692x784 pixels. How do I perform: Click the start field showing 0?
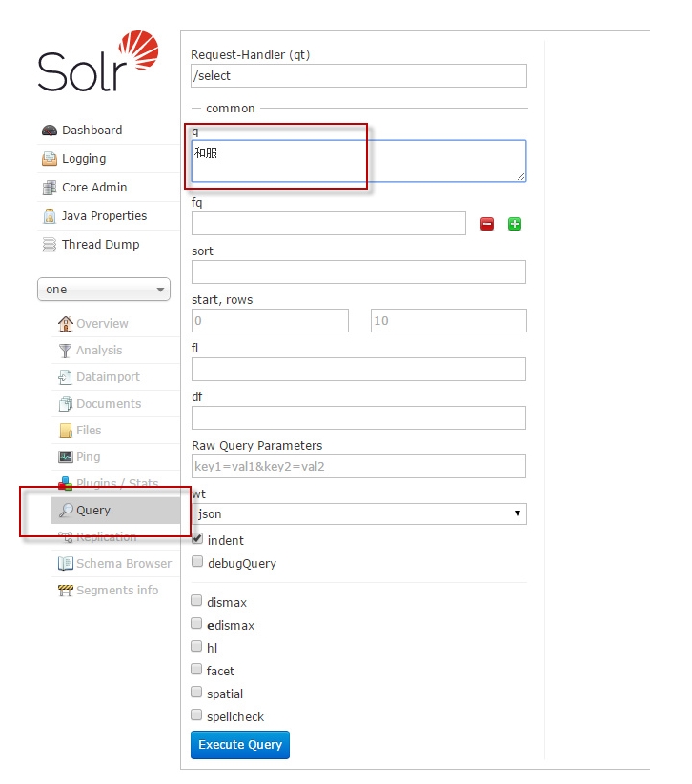tap(270, 320)
